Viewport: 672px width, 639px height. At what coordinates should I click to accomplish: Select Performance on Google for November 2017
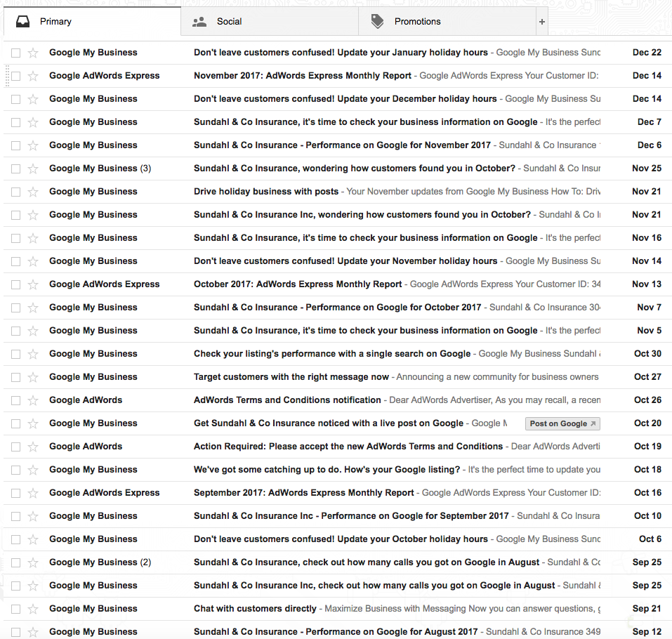[x=16, y=145]
